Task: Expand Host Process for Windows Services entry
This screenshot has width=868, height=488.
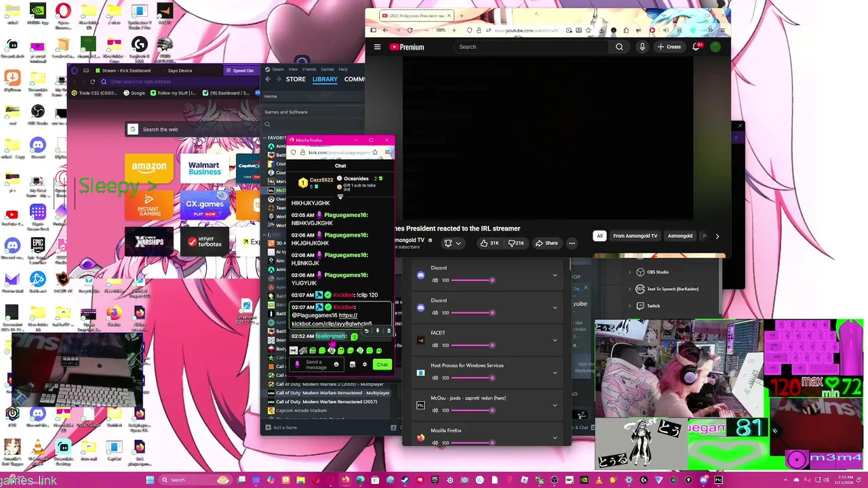Action: 555,373
